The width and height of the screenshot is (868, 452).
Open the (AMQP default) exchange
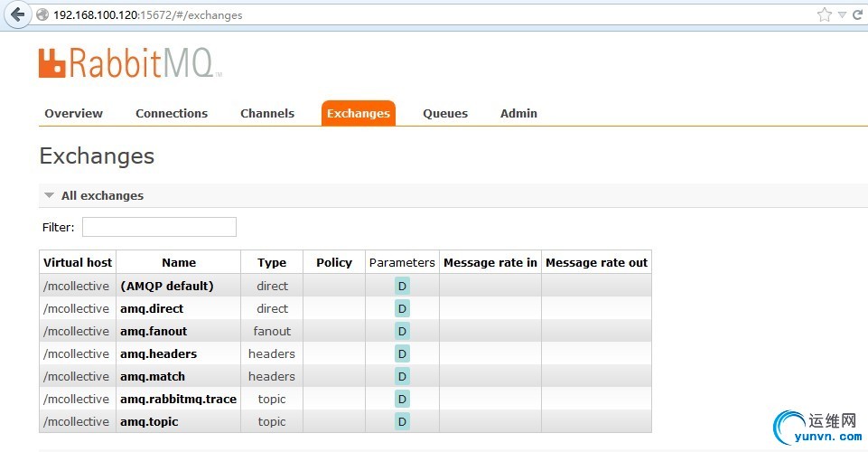point(166,287)
